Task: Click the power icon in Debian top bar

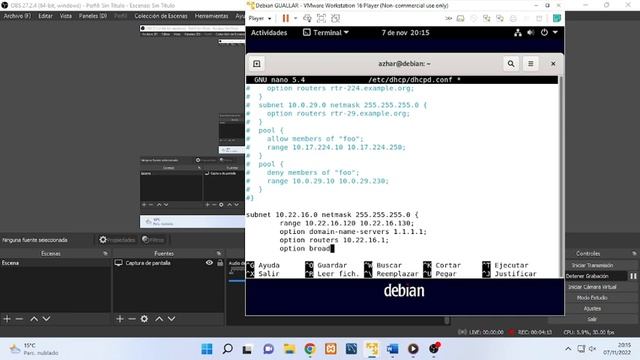Action: coord(544,33)
